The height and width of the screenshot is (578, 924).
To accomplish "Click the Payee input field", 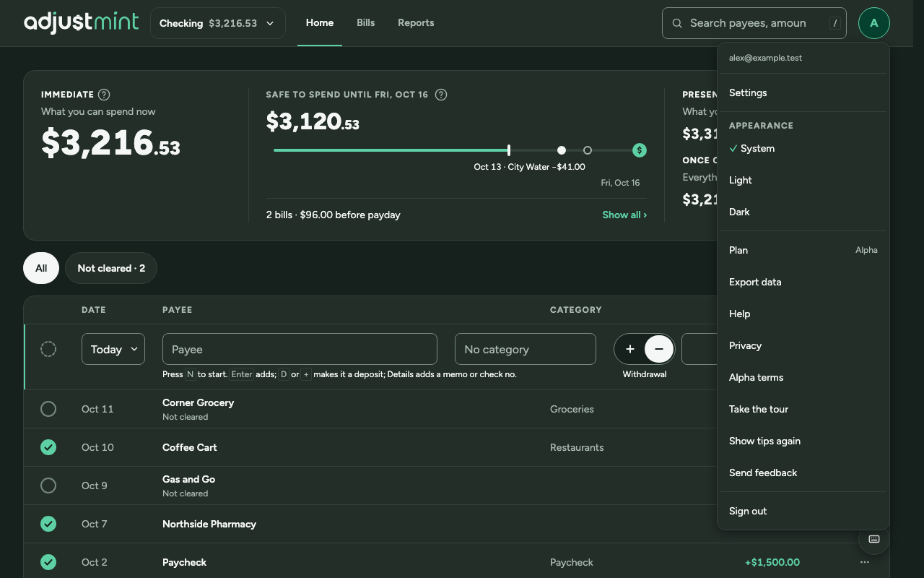I will point(300,349).
